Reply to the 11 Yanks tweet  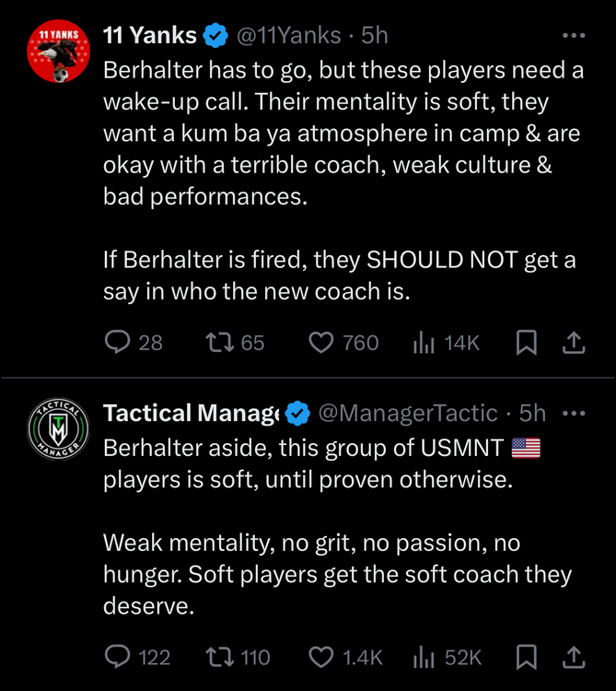point(117,343)
